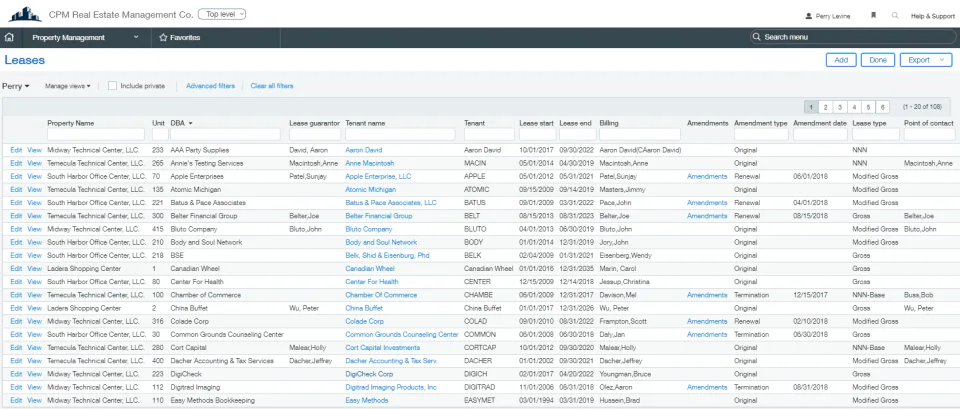
Task: Click the Billing filter field
Action: click(x=640, y=134)
